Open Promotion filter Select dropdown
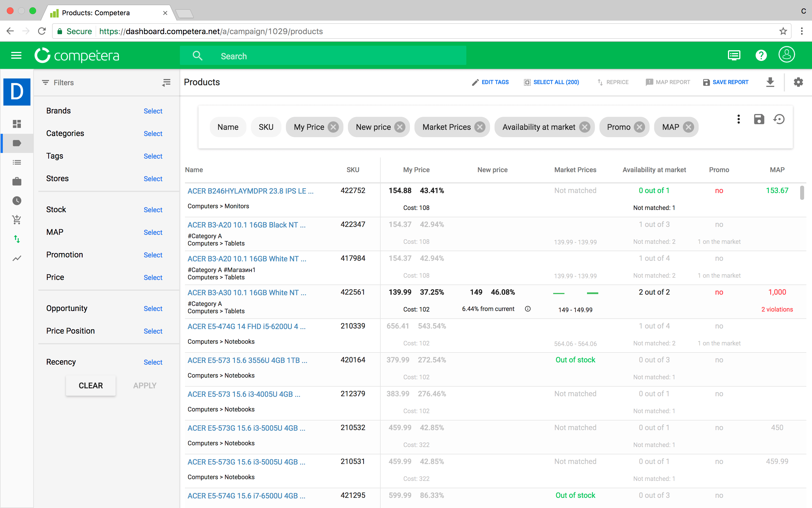 click(x=153, y=255)
